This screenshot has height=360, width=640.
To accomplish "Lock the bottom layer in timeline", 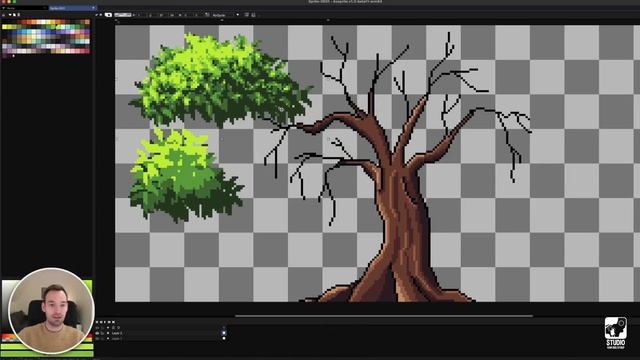I will click(x=102, y=338).
